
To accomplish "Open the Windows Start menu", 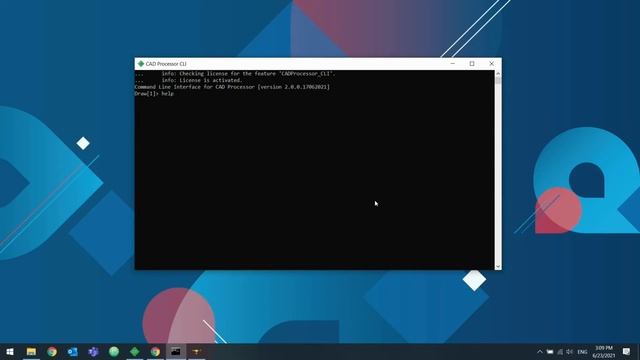I will click(x=10, y=351).
